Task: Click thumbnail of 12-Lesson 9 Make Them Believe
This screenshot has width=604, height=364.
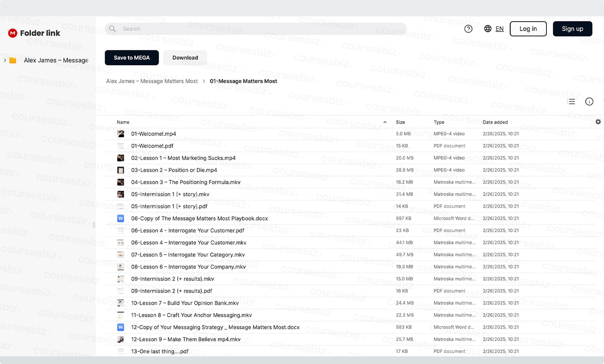Action: click(x=120, y=339)
